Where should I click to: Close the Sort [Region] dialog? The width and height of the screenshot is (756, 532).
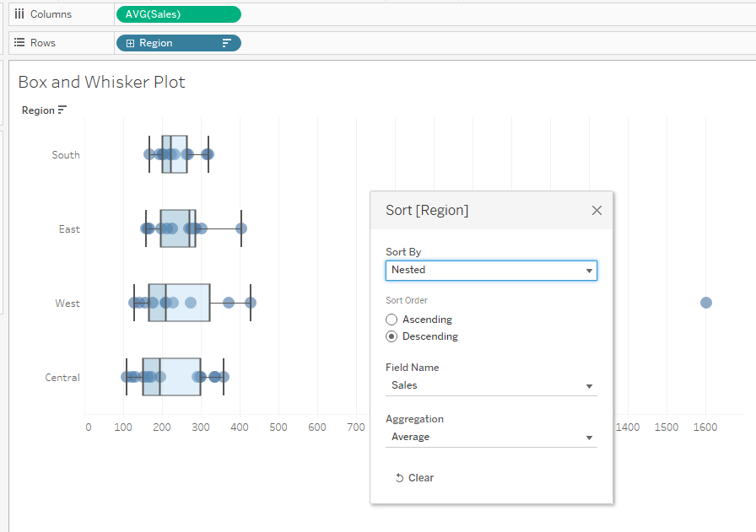click(x=597, y=211)
